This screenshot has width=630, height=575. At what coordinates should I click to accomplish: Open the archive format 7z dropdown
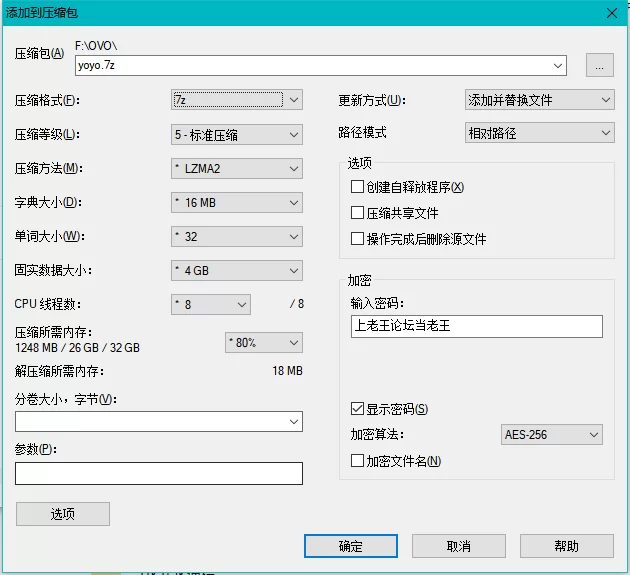(x=237, y=100)
